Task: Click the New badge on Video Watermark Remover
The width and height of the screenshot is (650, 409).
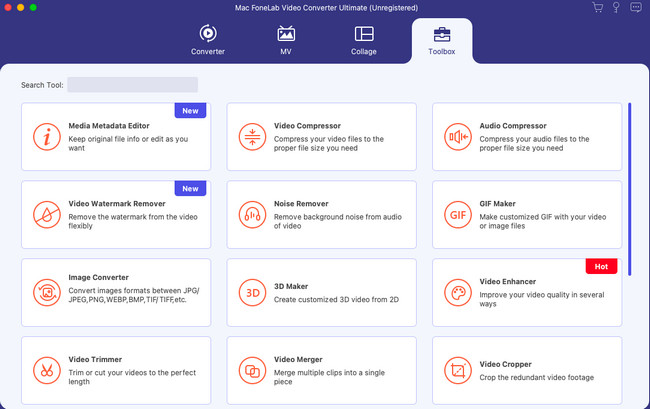Action: coord(190,189)
